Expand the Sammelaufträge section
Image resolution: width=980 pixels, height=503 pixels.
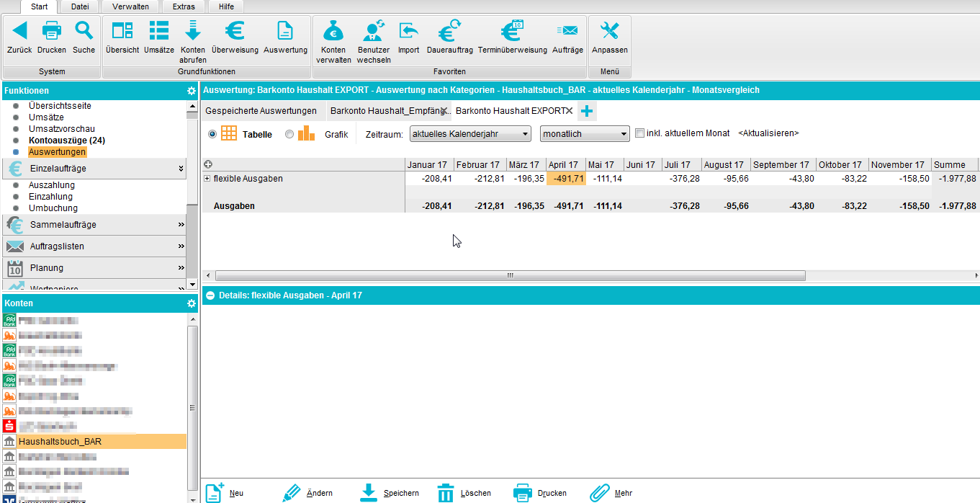click(181, 225)
